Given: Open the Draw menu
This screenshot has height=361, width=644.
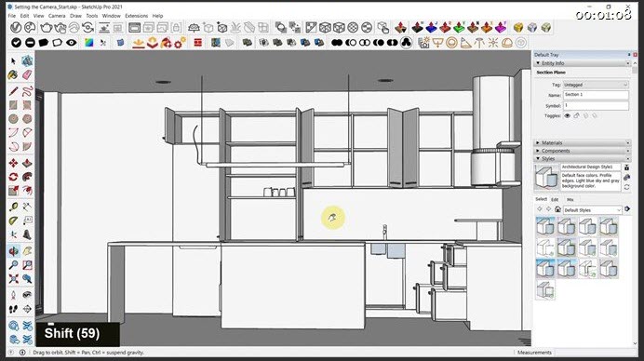Looking at the screenshot, I should click(x=75, y=16).
